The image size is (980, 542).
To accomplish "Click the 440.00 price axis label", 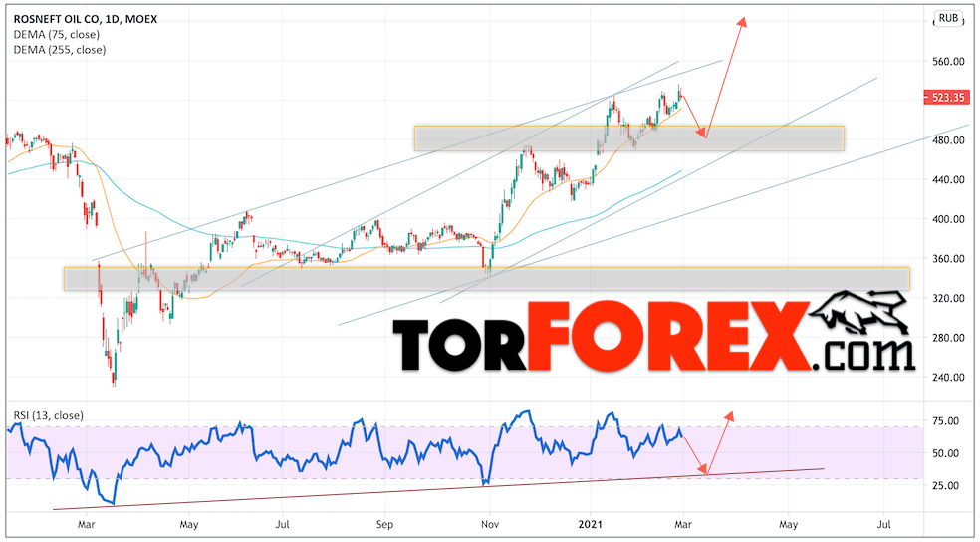I will coord(946,180).
